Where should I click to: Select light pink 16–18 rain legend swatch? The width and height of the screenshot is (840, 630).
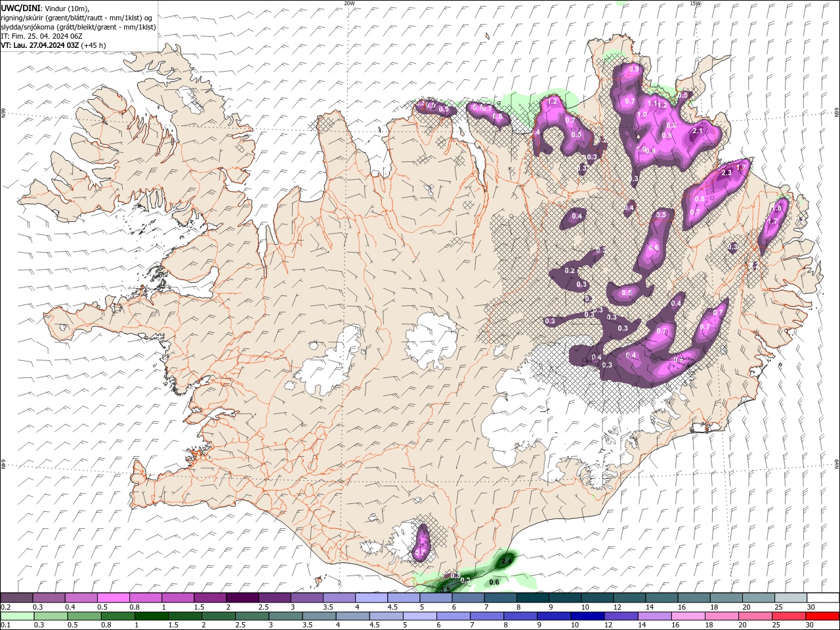click(x=687, y=616)
